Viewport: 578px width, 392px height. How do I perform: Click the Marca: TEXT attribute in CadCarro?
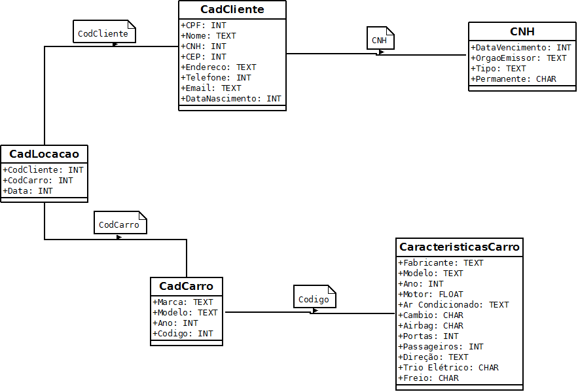click(x=183, y=302)
